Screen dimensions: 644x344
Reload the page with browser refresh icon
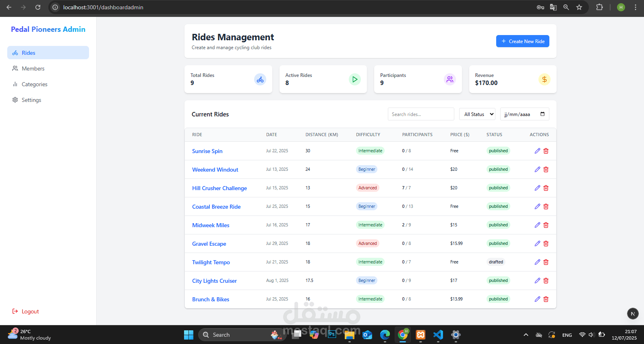(38, 7)
